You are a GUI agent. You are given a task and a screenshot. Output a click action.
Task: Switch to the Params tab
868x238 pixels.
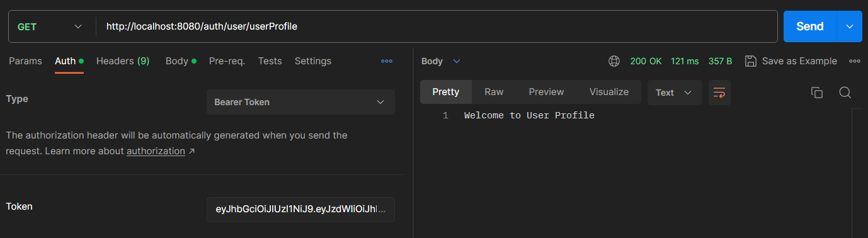(x=25, y=61)
